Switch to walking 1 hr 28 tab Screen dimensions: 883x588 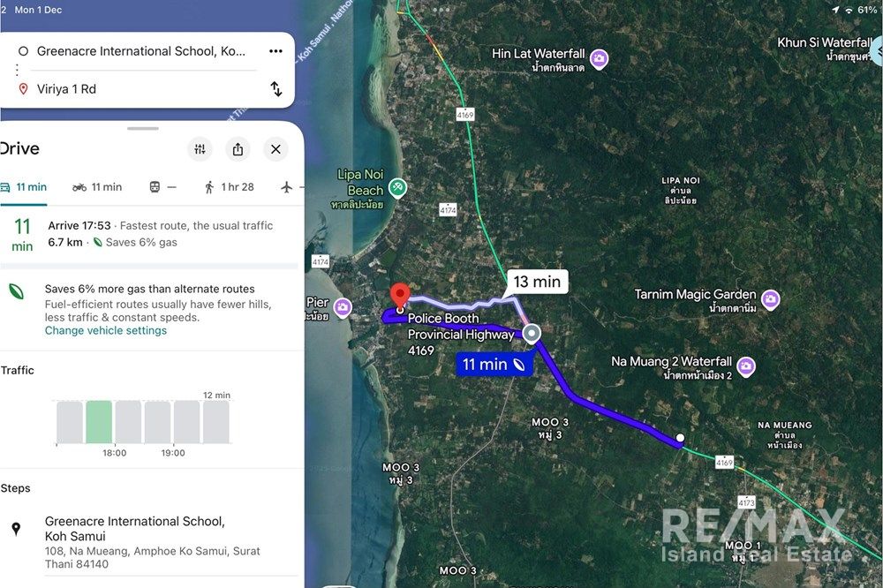229,187
